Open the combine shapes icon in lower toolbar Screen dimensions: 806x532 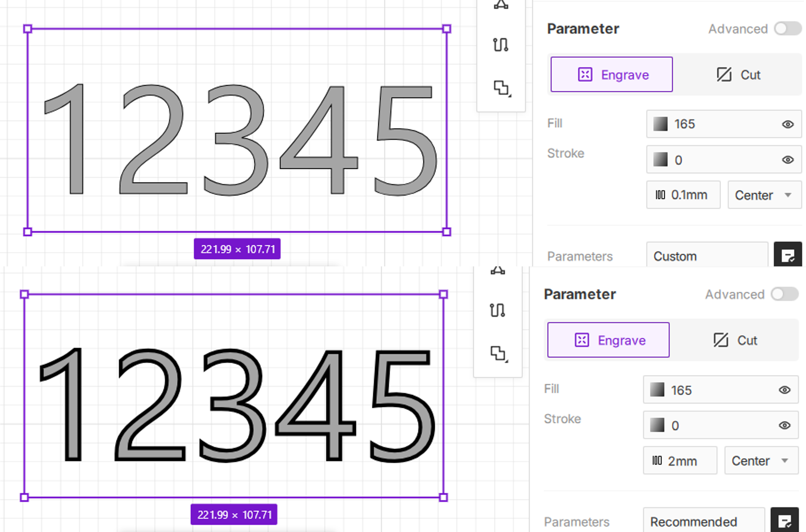point(498,353)
